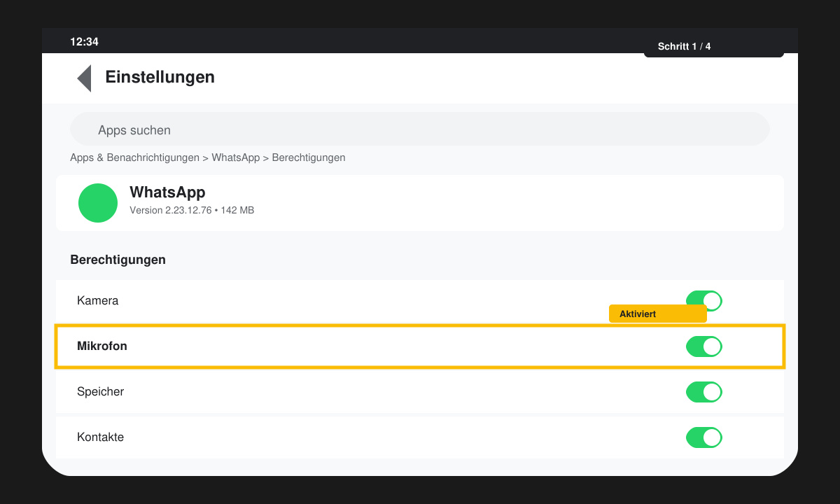Viewport: 840px width, 504px height.
Task: Toggle the Speicher permission off
Action: pos(703,392)
